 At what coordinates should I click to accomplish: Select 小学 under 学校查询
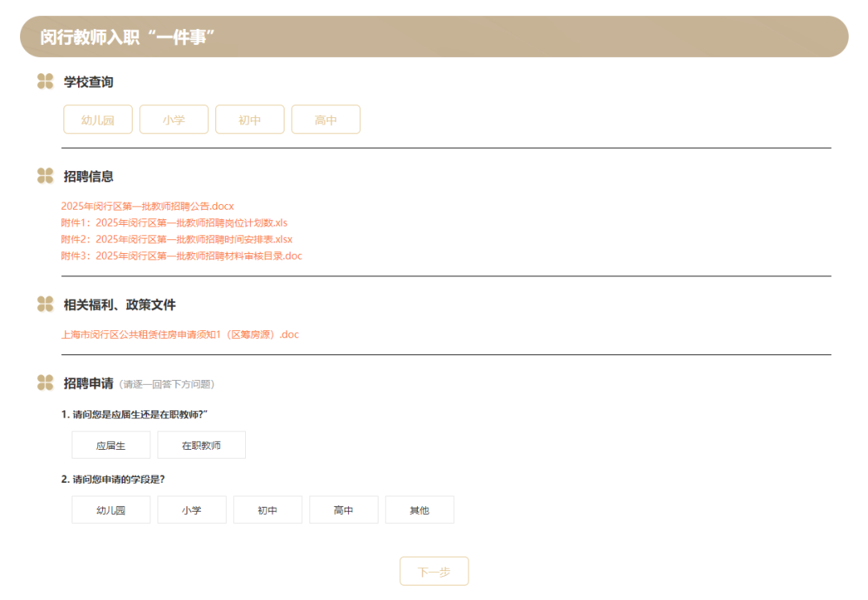(174, 119)
